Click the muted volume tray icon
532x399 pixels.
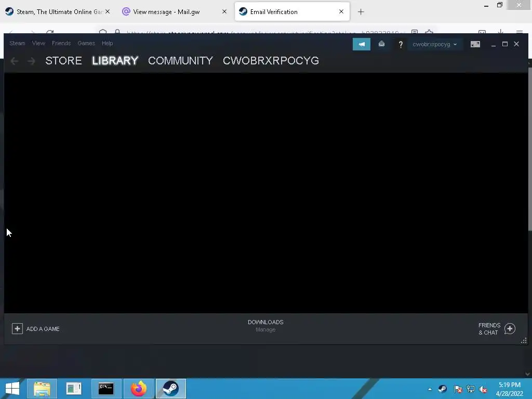(483, 389)
